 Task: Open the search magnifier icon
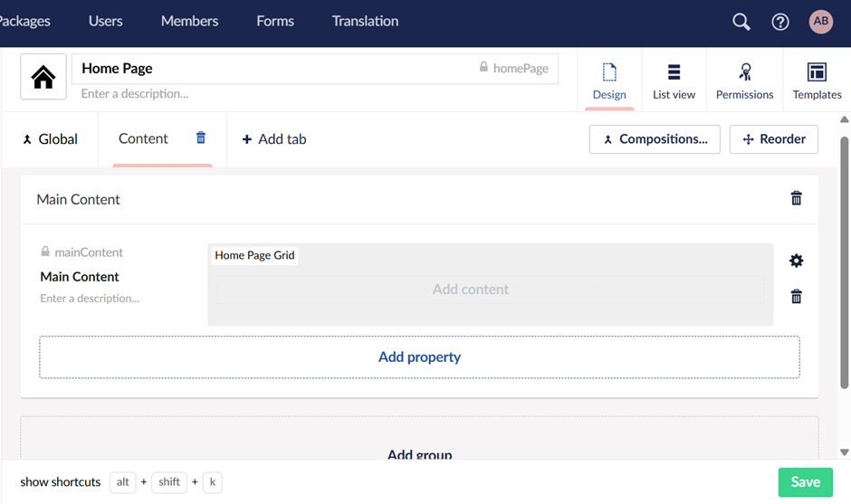[x=741, y=22]
